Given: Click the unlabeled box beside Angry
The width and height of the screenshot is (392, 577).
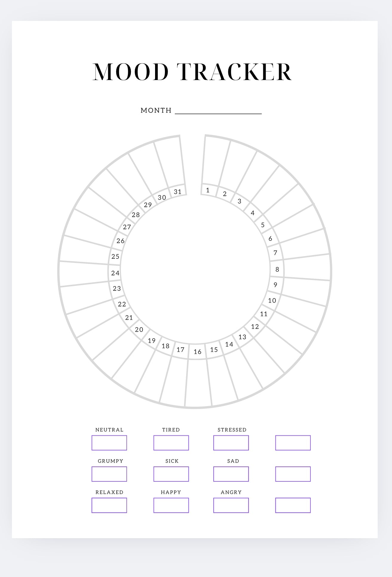Looking at the screenshot, I should pos(293,505).
